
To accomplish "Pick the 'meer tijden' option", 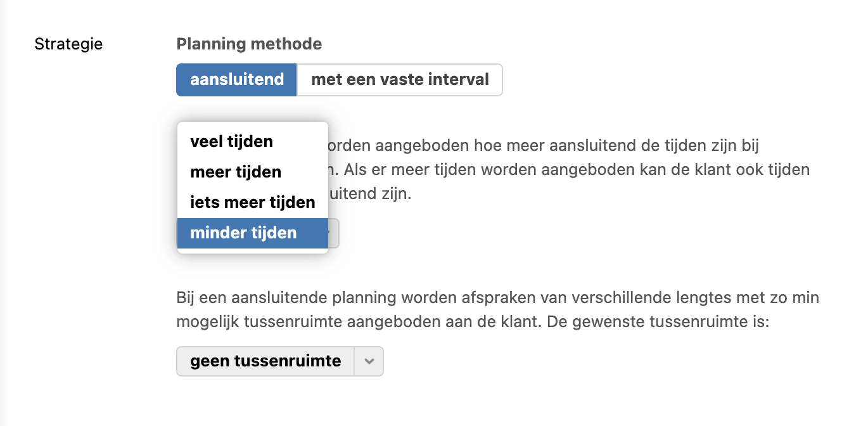I will pos(236,172).
